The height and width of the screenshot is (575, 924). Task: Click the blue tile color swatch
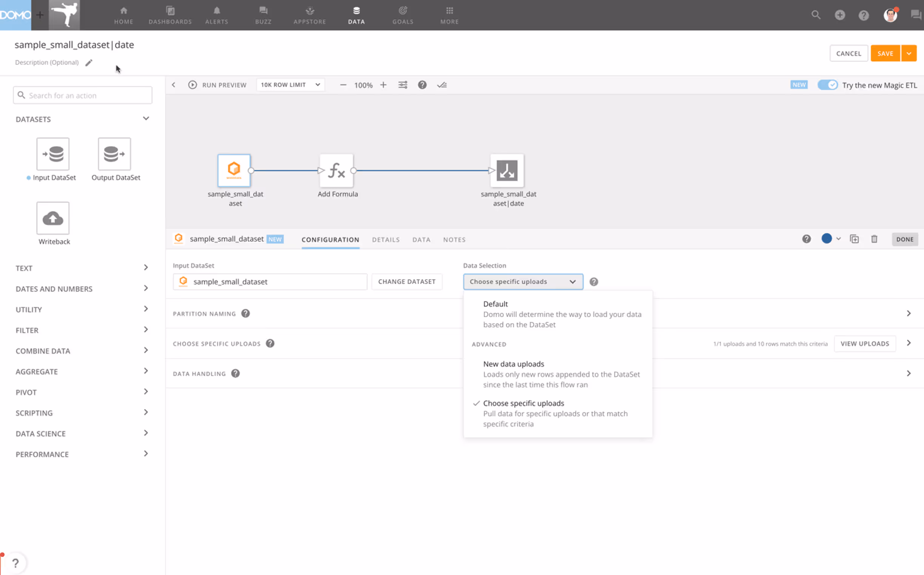click(826, 239)
